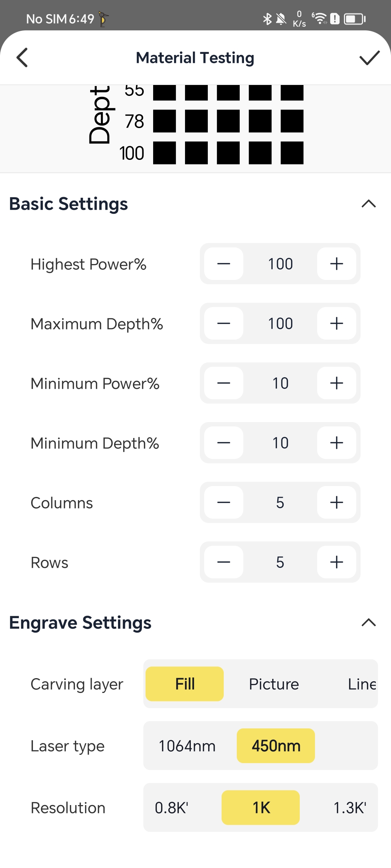Select the Fill carving layer

[x=185, y=684]
